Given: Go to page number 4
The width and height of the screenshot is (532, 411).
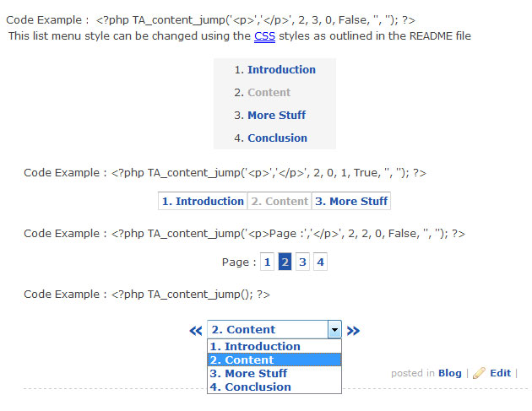Looking at the screenshot, I should point(320,262).
